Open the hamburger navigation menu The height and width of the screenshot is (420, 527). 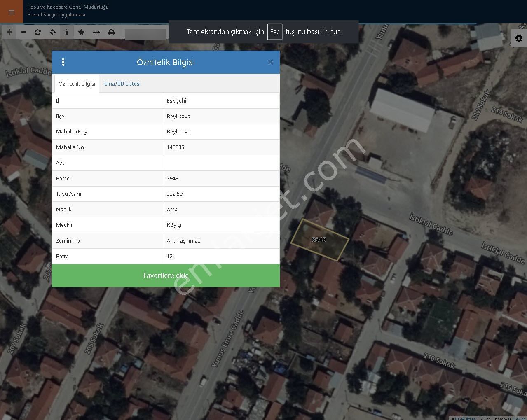(x=11, y=11)
